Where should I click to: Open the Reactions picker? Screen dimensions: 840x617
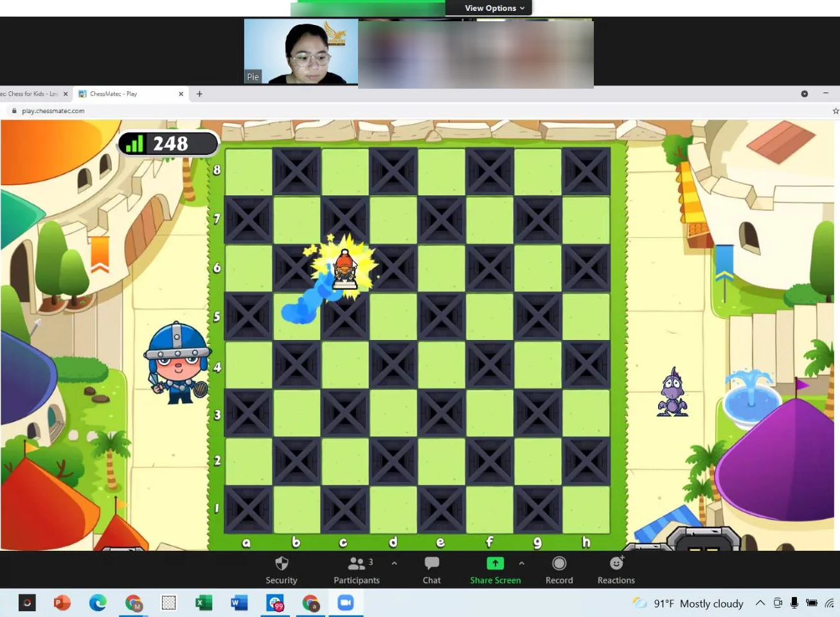pos(615,569)
